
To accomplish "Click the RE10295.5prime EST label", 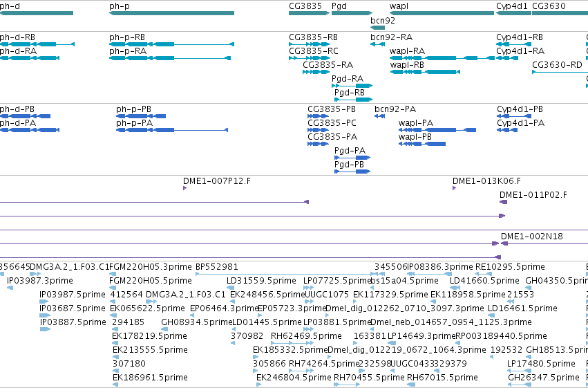I will 510,267.
